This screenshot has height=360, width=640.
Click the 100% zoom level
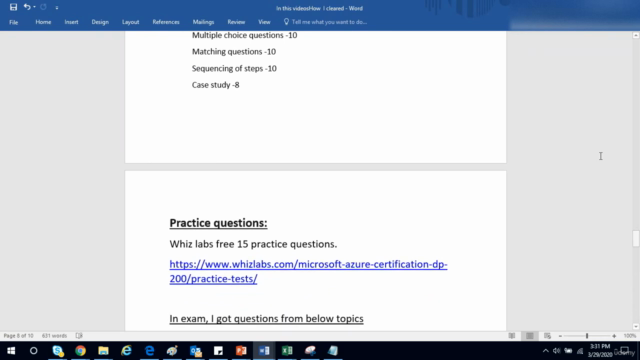(630, 336)
